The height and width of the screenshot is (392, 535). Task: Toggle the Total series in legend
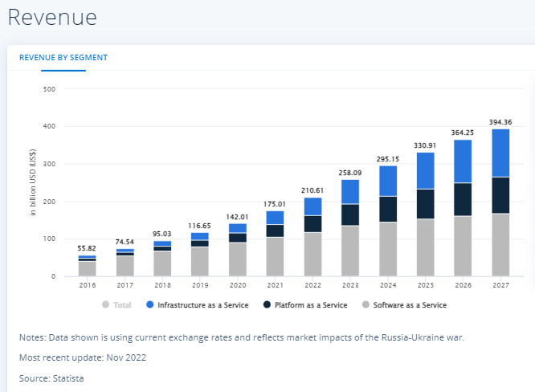(116, 305)
